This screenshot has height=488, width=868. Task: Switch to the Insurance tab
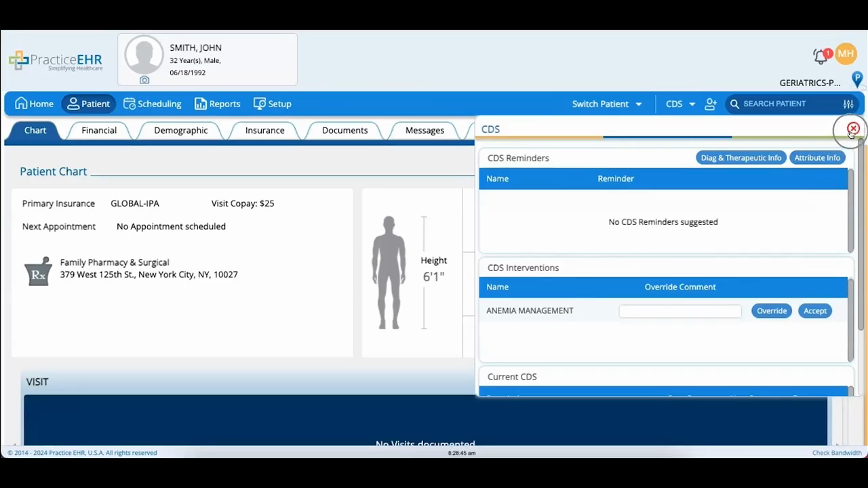pos(265,130)
